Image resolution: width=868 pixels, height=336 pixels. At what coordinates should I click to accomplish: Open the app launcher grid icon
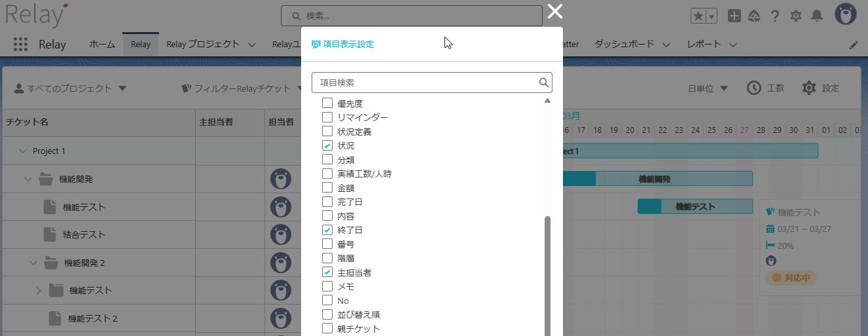(20, 44)
